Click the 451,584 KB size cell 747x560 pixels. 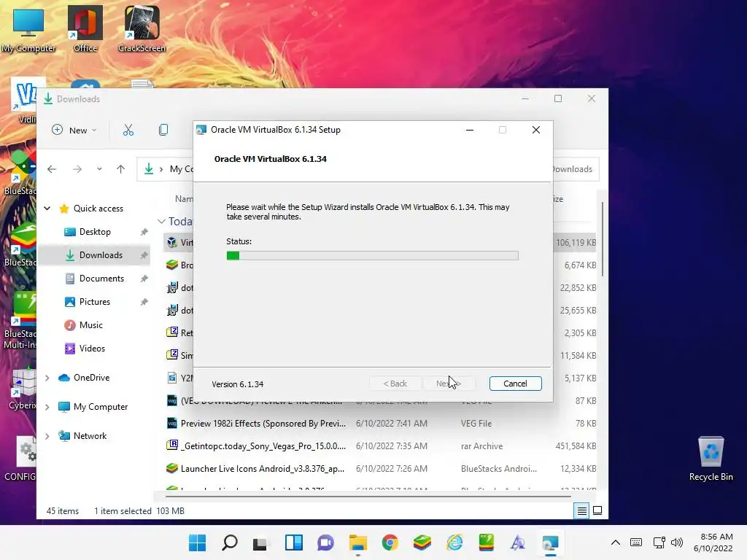click(576, 446)
